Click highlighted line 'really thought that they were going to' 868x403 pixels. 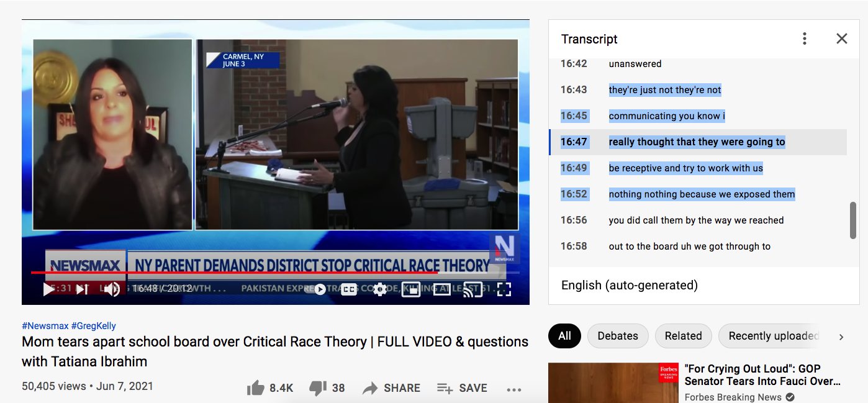point(698,142)
